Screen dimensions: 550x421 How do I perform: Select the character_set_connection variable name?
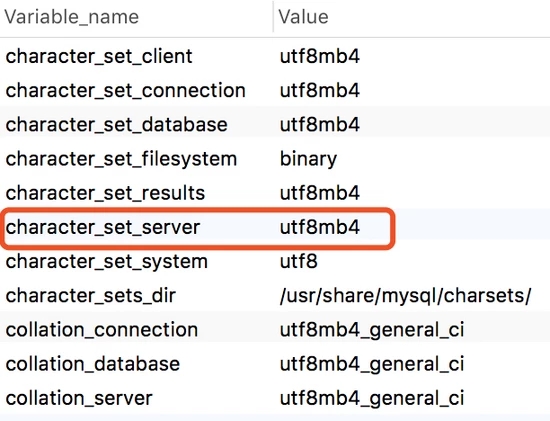(x=126, y=90)
